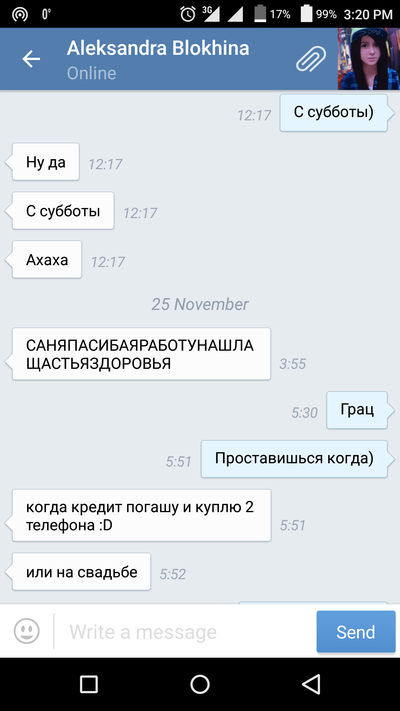Open the recent apps square button

(88, 684)
